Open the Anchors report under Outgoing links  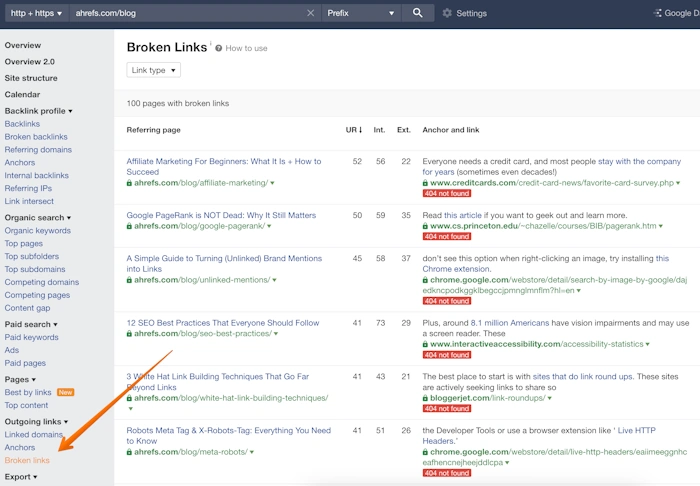coord(20,447)
